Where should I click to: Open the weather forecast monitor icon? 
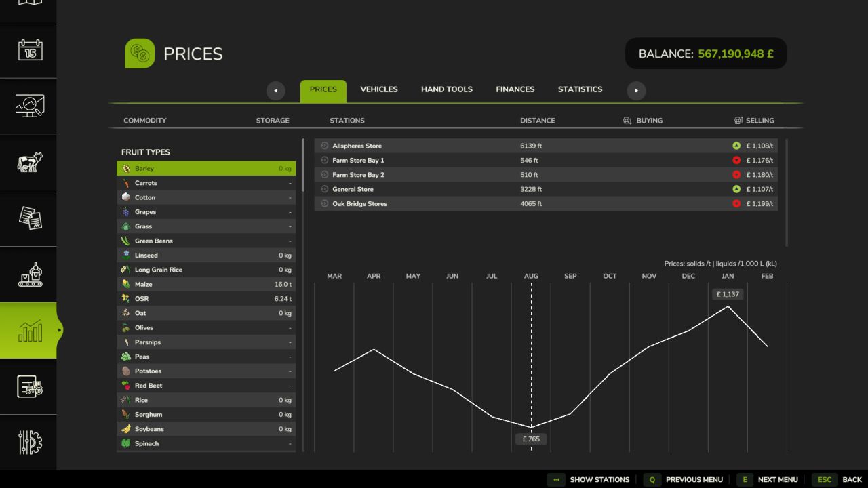tap(29, 106)
